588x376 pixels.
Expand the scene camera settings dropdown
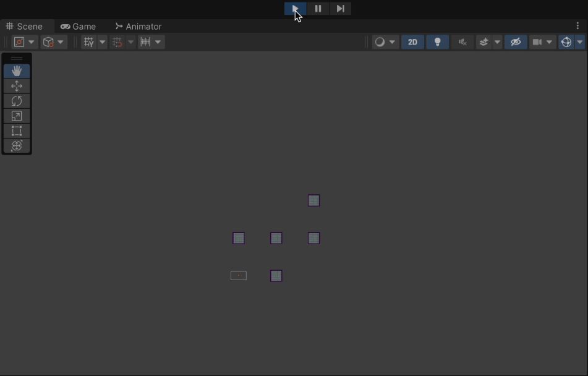click(x=549, y=42)
